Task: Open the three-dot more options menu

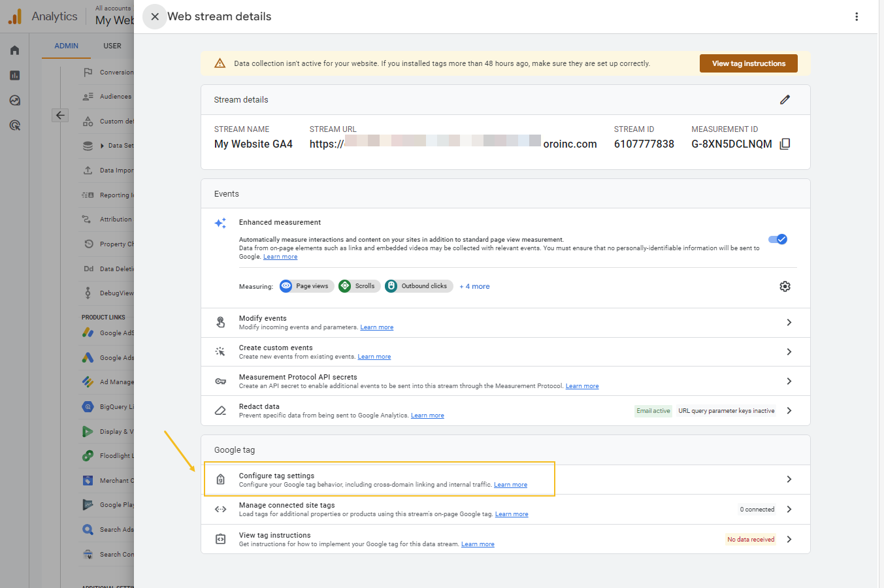Action: pyautogui.click(x=857, y=17)
